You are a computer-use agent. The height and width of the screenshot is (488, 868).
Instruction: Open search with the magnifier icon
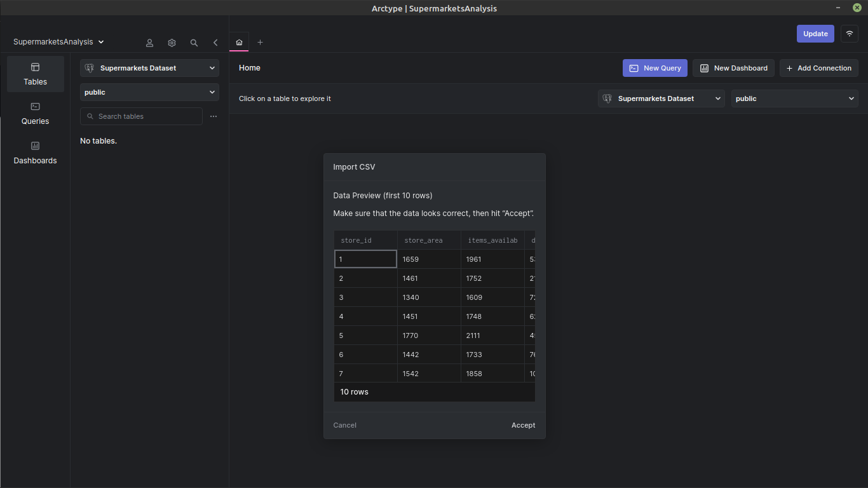pos(194,43)
